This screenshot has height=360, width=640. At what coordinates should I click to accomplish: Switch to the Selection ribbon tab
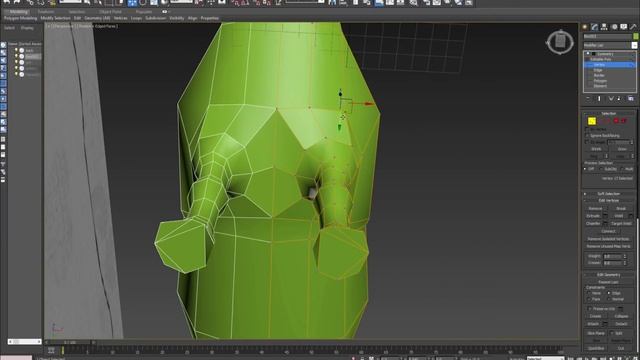point(77,12)
